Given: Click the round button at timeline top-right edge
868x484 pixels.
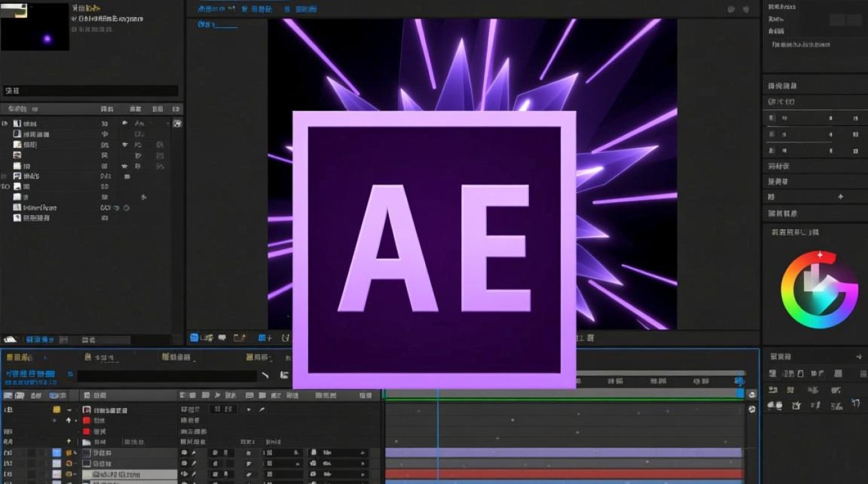Looking at the screenshot, I should (752, 394).
